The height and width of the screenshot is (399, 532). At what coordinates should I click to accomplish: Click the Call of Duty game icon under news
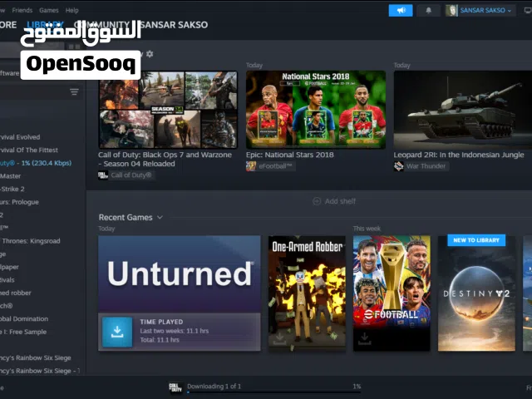103,175
